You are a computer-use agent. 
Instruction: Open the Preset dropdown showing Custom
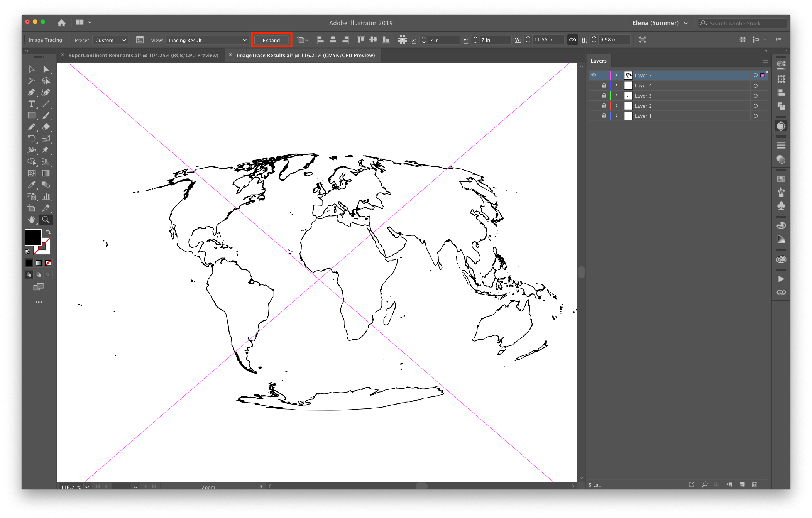coord(110,40)
